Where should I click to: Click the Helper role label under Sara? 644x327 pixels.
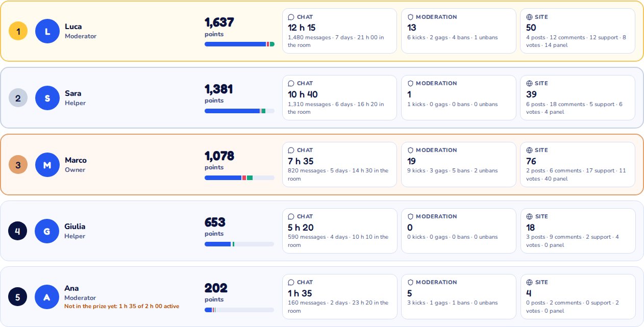[75, 103]
